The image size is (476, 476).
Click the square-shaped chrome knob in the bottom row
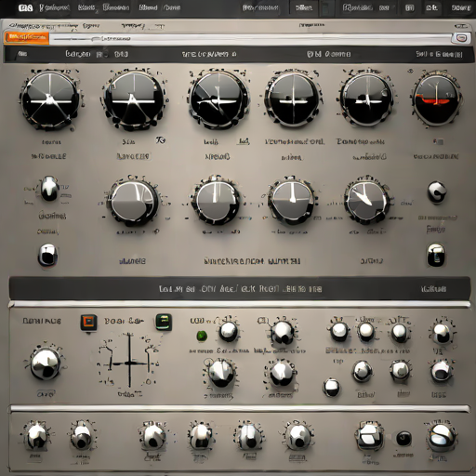[370, 436]
